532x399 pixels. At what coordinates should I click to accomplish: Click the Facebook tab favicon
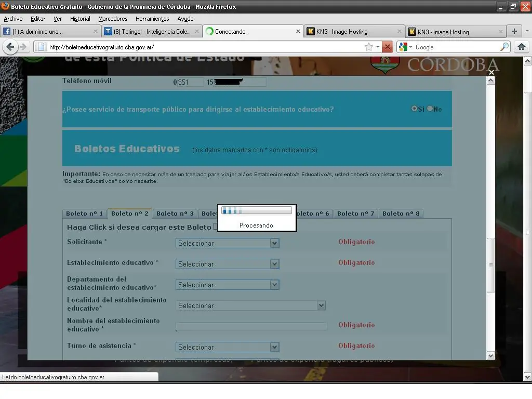(7, 32)
